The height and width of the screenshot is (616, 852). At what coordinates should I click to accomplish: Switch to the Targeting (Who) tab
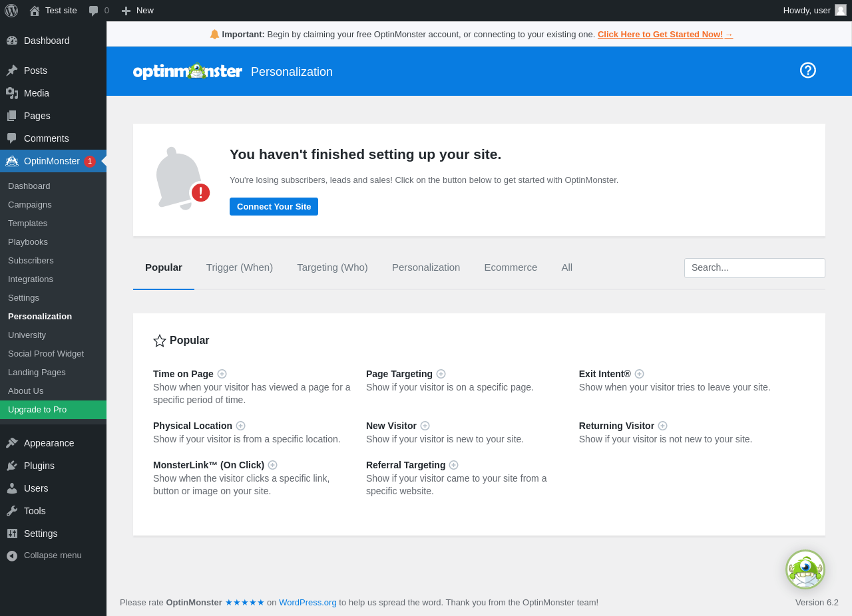click(x=332, y=267)
